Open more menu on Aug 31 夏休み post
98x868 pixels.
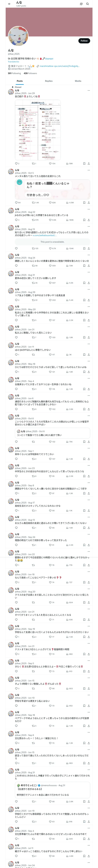(x=89, y=272)
